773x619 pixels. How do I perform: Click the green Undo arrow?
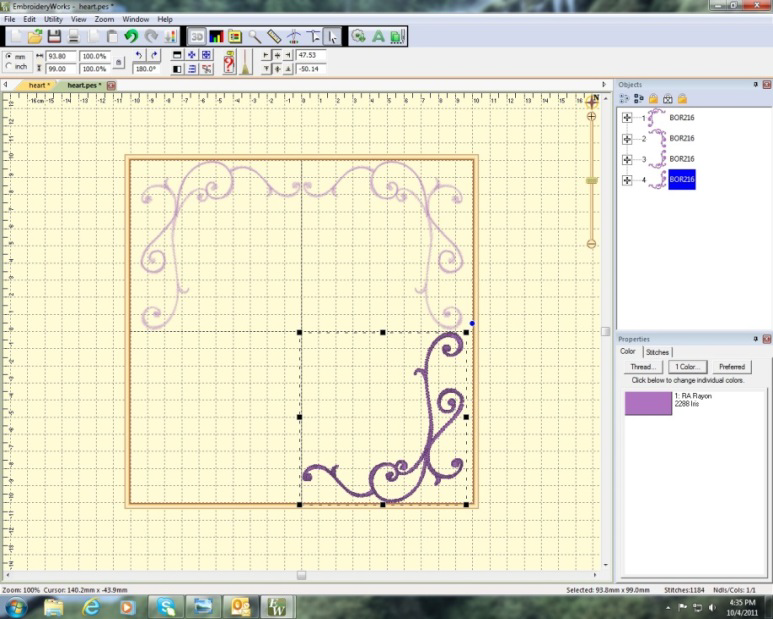(130, 36)
